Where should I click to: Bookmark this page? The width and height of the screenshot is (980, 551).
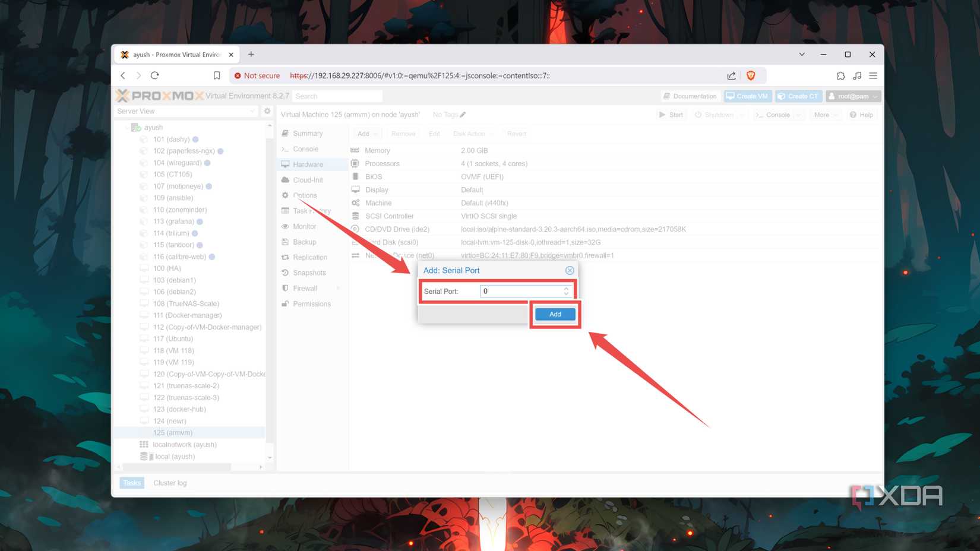click(x=217, y=75)
